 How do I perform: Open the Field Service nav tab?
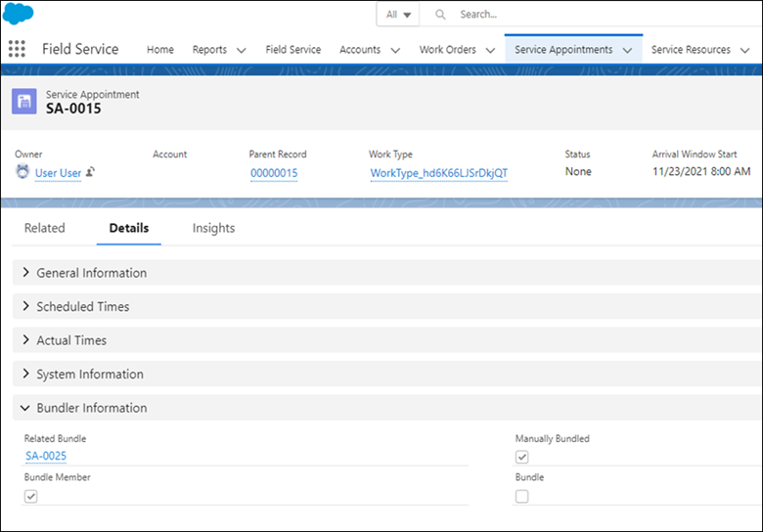click(292, 50)
